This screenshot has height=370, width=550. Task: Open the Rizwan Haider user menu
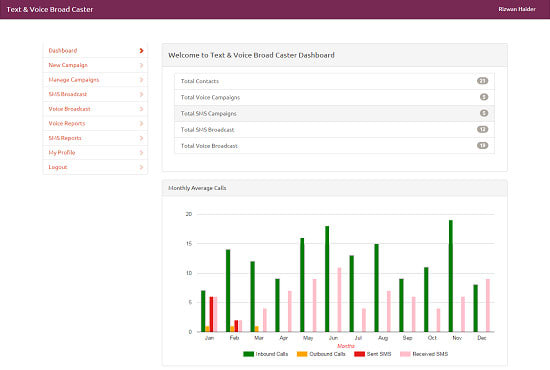point(517,9)
